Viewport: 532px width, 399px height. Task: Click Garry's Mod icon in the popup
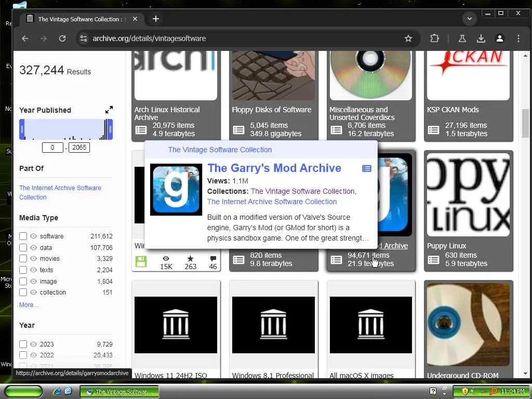point(176,189)
